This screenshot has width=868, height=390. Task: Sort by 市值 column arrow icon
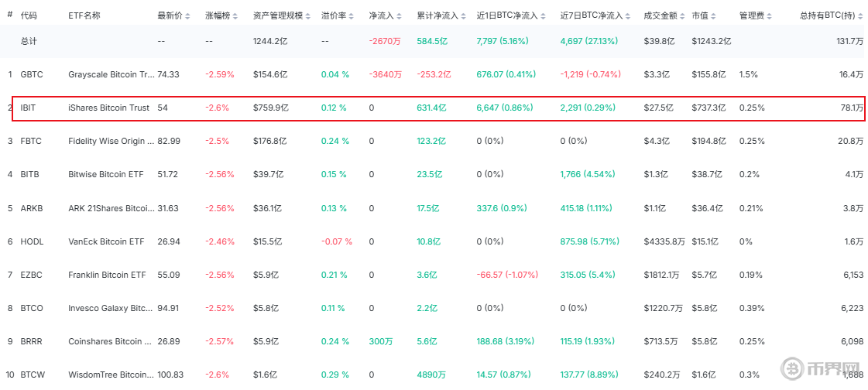click(x=715, y=15)
